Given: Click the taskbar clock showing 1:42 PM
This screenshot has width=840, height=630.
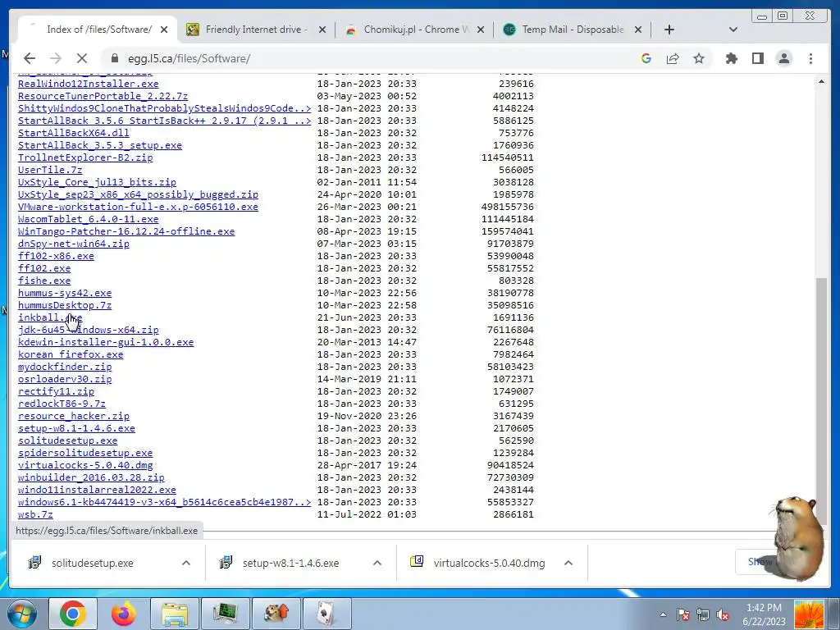Looking at the screenshot, I should (764, 614).
